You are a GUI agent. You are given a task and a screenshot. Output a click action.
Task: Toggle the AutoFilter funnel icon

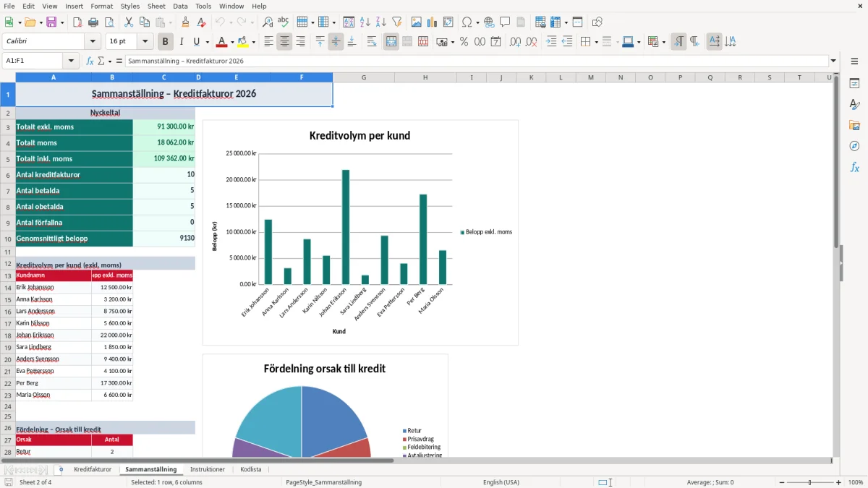(x=397, y=22)
